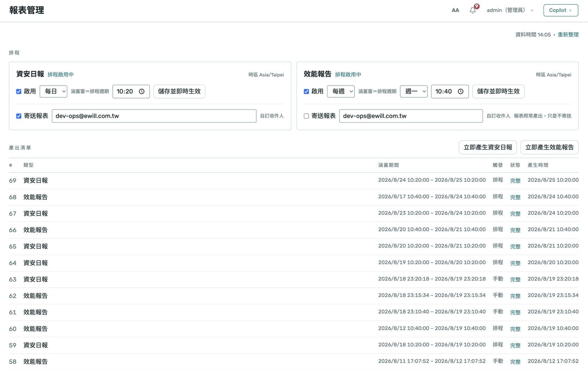Save 資安日報 schedule with 儲存並即時生效
The height and width of the screenshot is (370, 588).
pyautogui.click(x=179, y=91)
